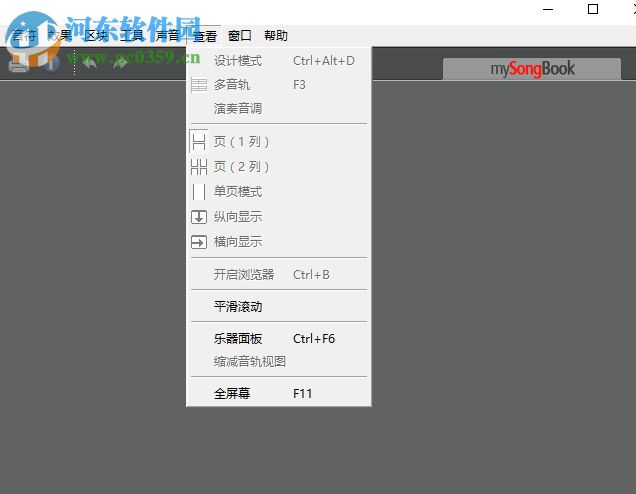Enter 全屏幕 (Full screen) mode
The image size is (636, 494).
click(279, 393)
